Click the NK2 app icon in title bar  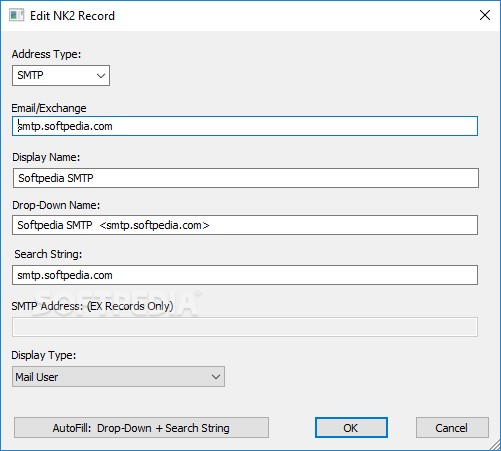click(x=16, y=15)
